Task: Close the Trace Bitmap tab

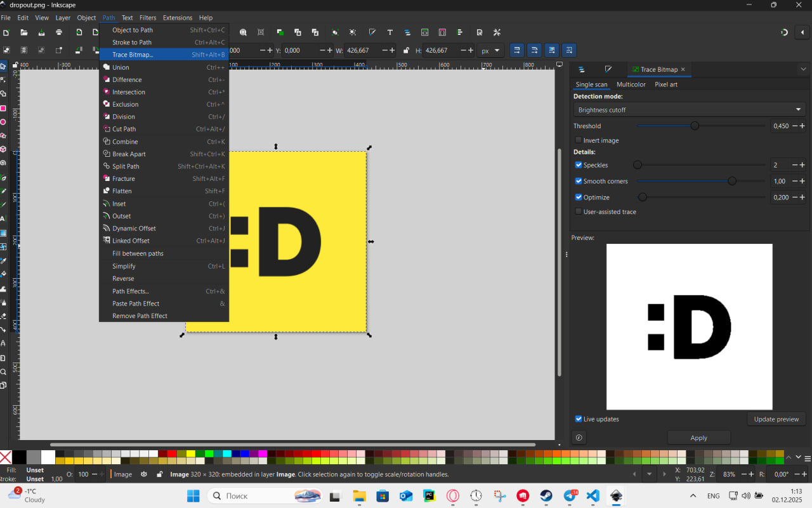Action: click(683, 69)
